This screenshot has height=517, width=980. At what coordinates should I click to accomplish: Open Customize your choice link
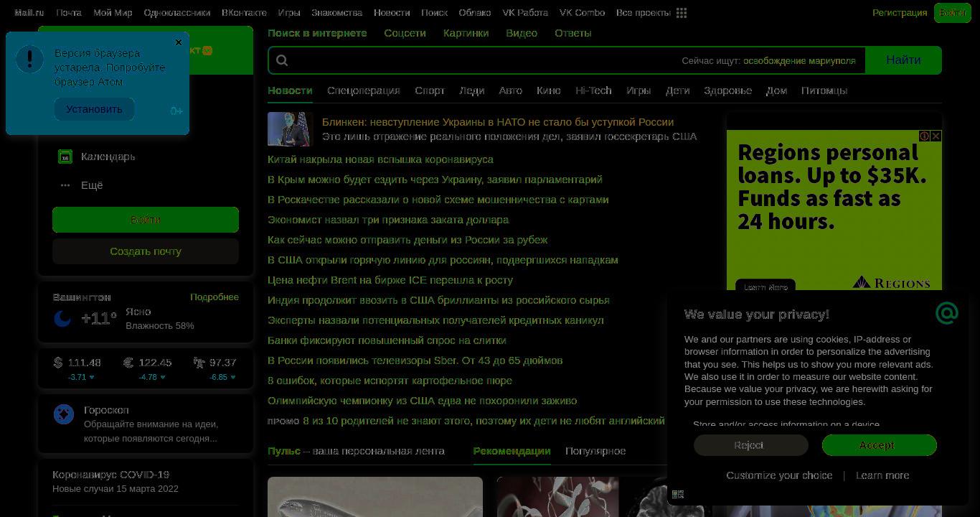(779, 475)
